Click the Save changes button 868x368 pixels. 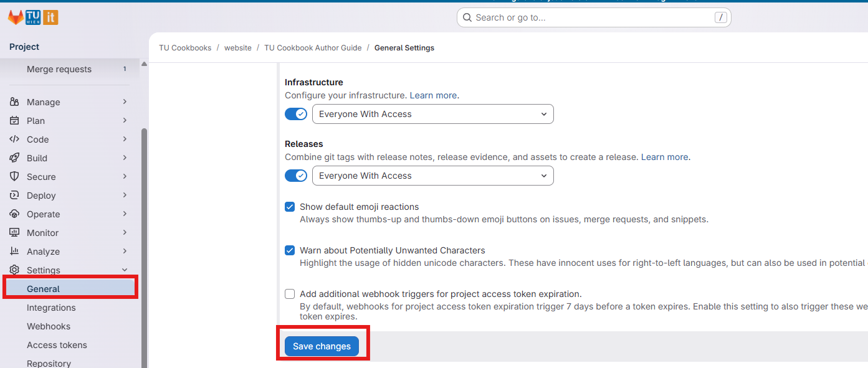coord(322,346)
